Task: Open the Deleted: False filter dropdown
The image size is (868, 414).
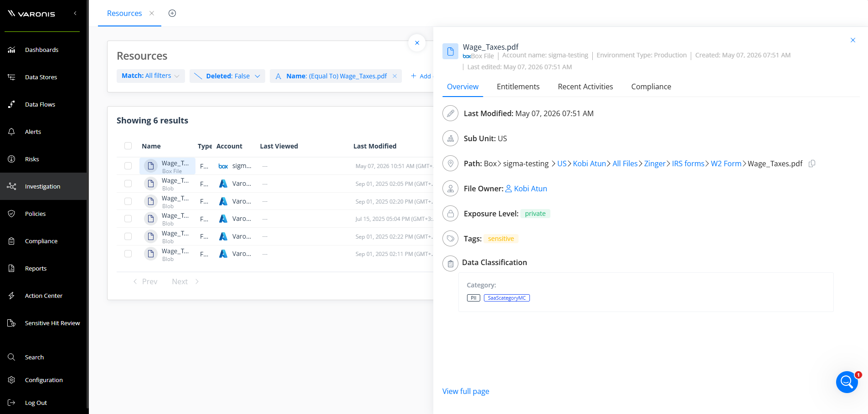Action: tap(227, 76)
